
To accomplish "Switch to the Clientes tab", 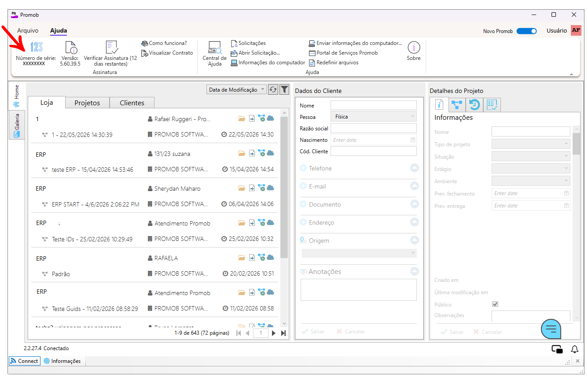I will click(132, 103).
